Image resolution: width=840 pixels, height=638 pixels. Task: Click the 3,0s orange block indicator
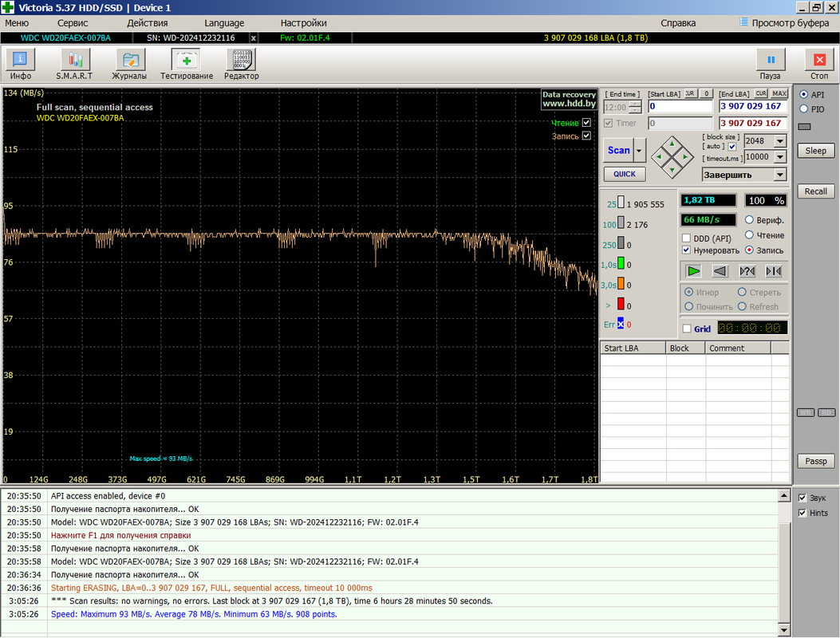tap(621, 283)
